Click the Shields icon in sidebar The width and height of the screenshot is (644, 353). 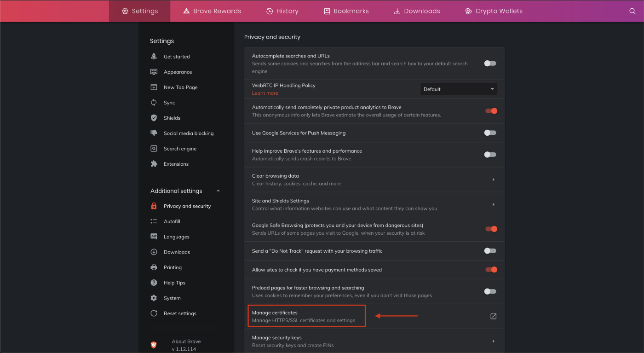click(154, 118)
